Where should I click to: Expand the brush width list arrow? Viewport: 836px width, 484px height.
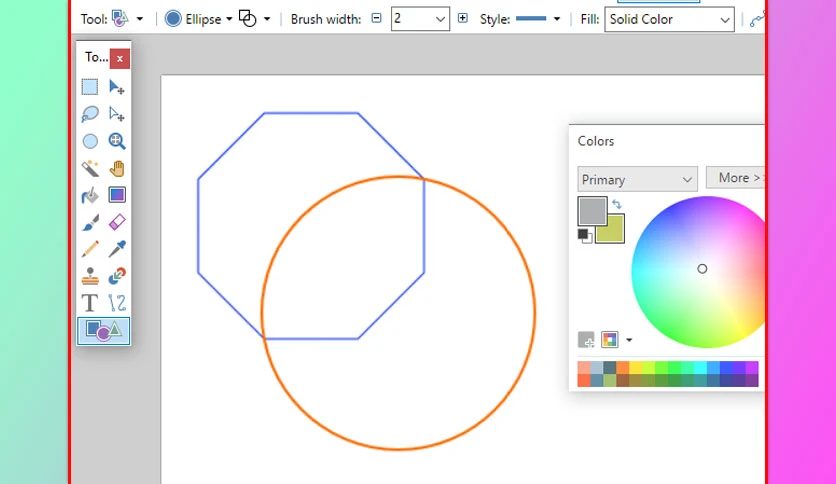point(440,19)
